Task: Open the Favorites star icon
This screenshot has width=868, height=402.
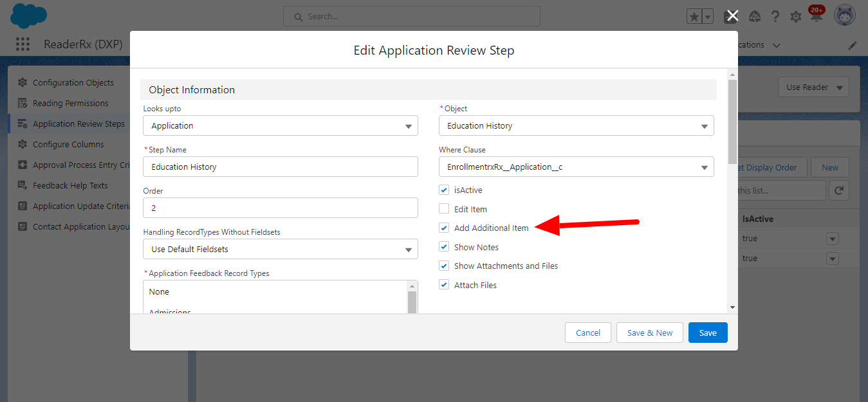Action: pyautogui.click(x=694, y=17)
